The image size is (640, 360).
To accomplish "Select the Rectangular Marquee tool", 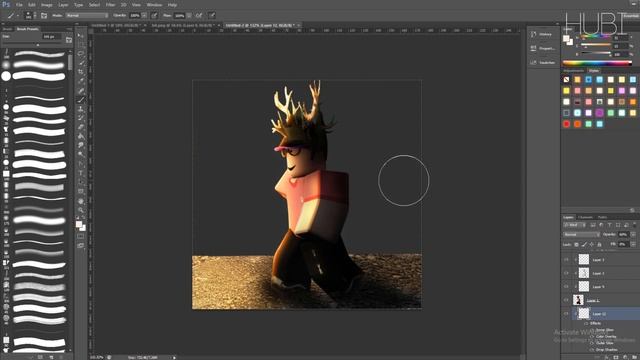I will point(81,44).
